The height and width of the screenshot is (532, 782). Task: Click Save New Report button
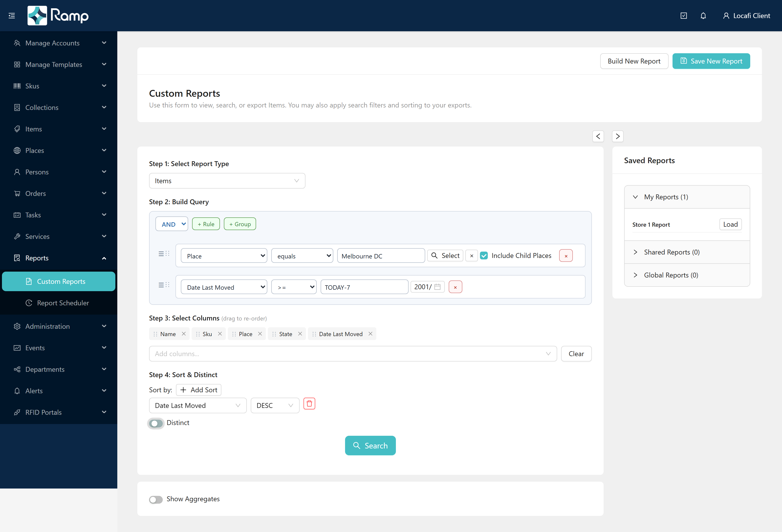pos(711,61)
